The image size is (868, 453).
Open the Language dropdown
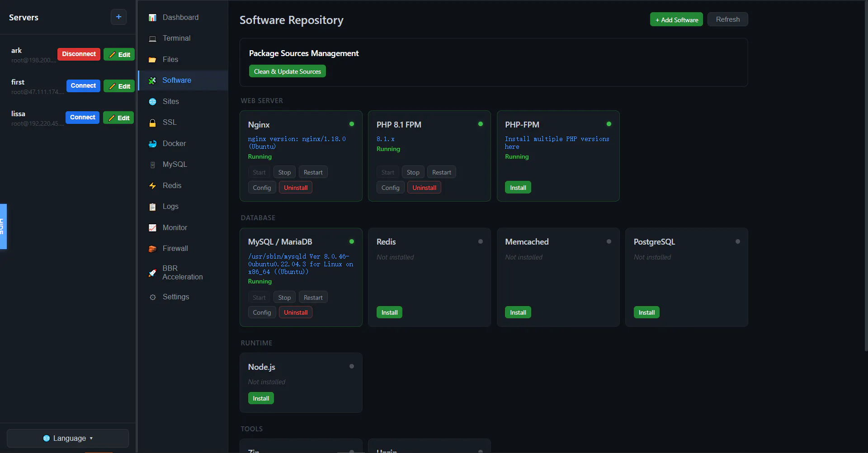pyautogui.click(x=68, y=438)
